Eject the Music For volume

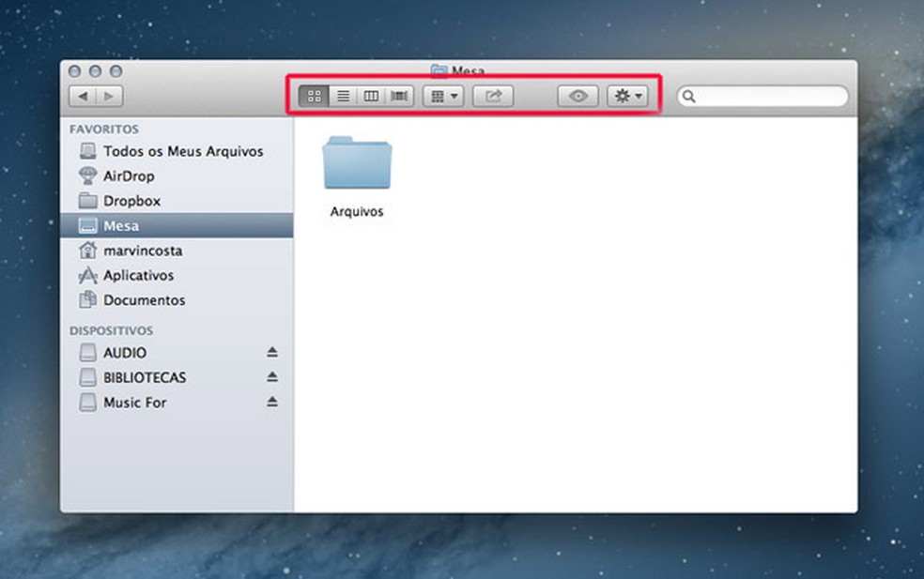[x=271, y=402]
